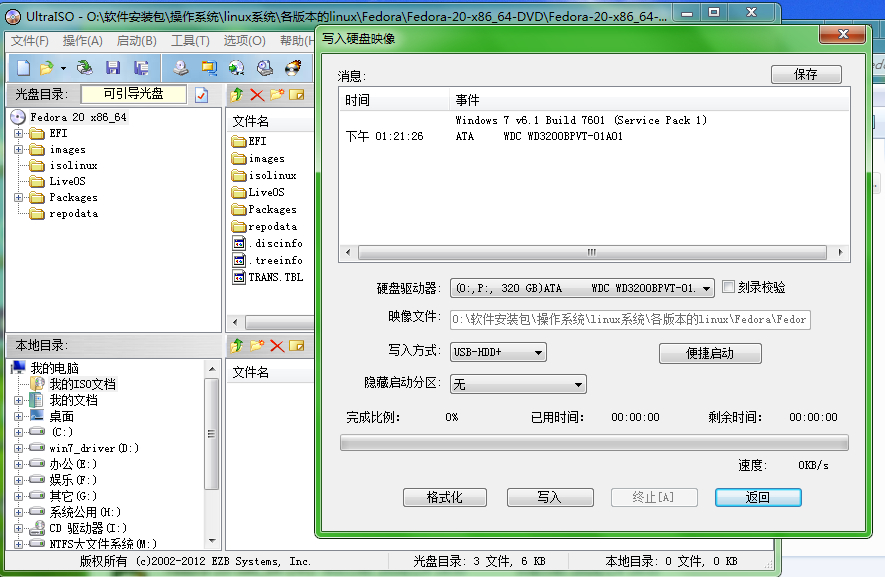885x577 pixels.
Task: Expand the 桌面 node in local tree
Action: [19, 416]
